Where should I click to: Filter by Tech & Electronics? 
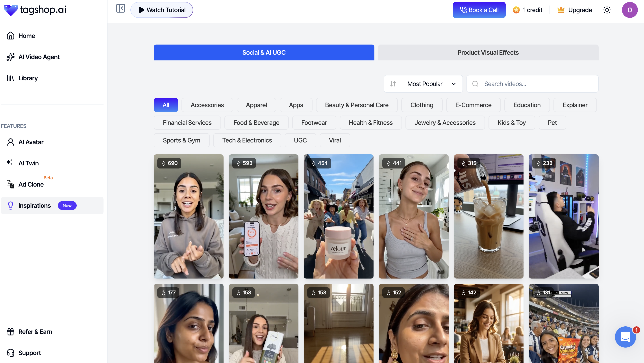[x=247, y=140]
